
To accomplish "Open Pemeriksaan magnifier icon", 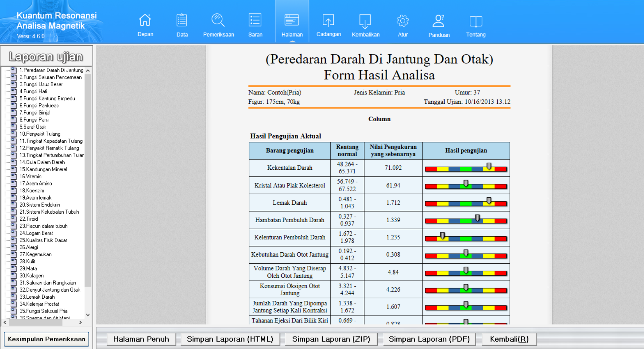I will point(218,21).
